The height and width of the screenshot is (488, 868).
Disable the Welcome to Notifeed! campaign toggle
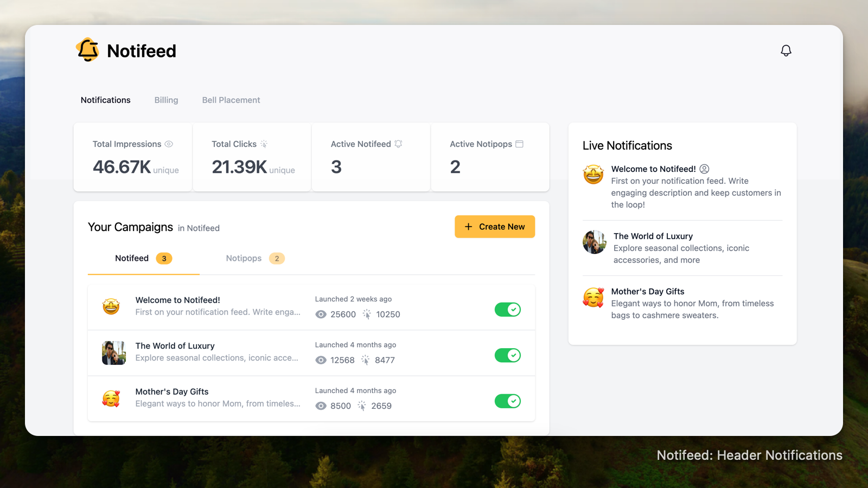[x=508, y=310]
